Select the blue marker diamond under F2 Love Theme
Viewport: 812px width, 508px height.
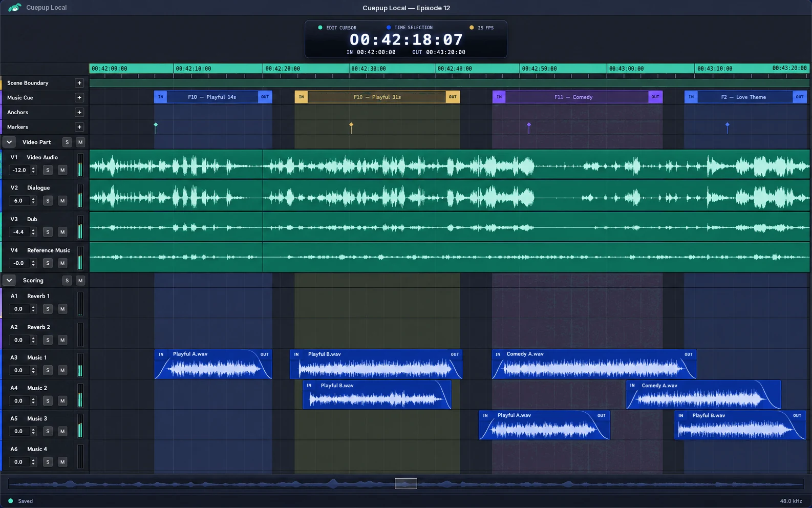pos(728,124)
